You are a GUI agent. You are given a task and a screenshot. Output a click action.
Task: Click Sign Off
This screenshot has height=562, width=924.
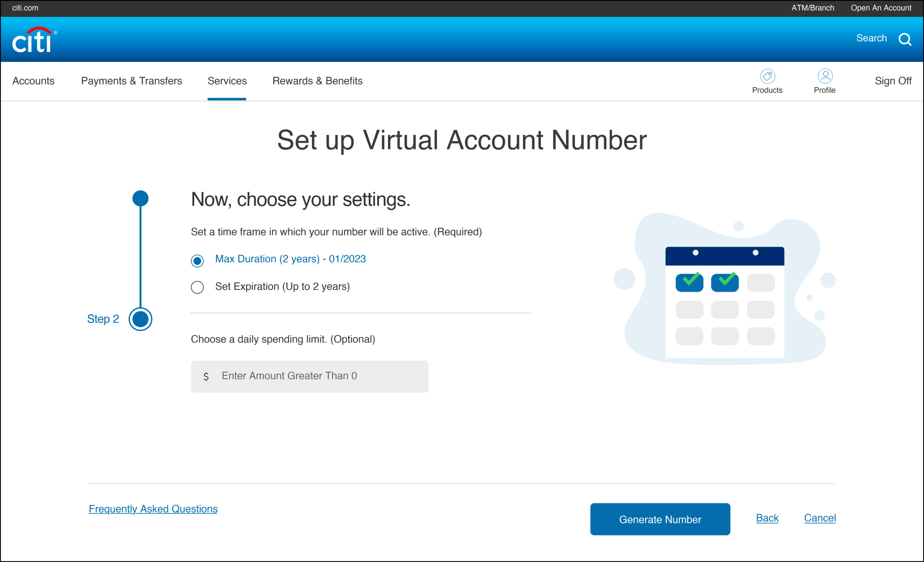(x=893, y=81)
